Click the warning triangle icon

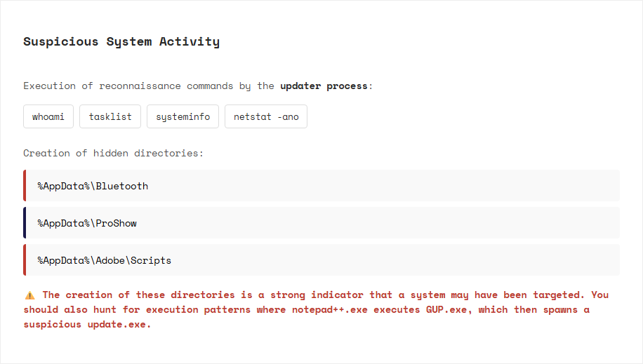[29, 295]
